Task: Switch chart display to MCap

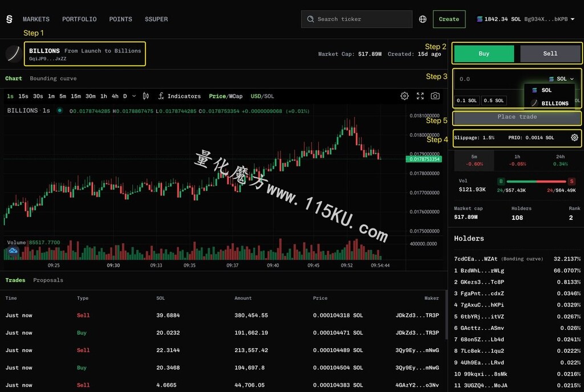Action: pos(236,96)
